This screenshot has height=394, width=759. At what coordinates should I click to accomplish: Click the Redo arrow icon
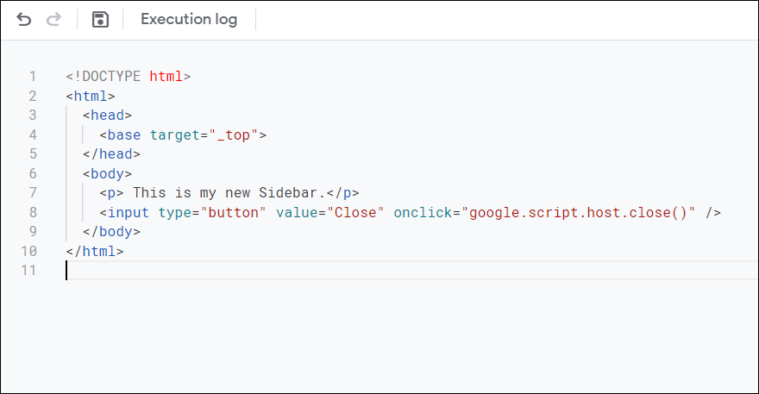point(53,19)
